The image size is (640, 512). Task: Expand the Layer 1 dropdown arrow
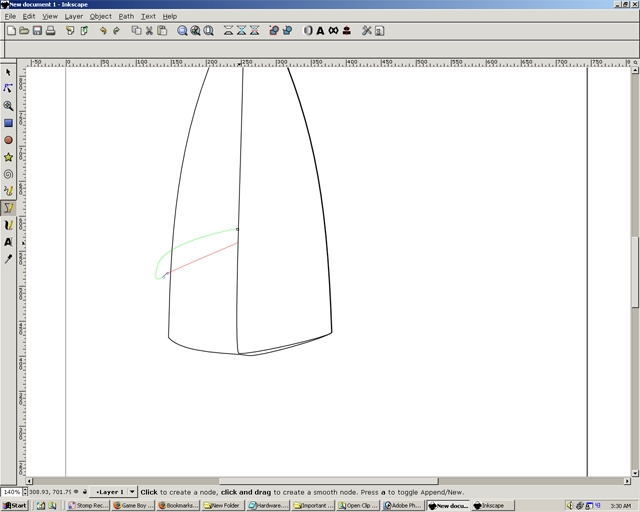[x=132, y=492]
